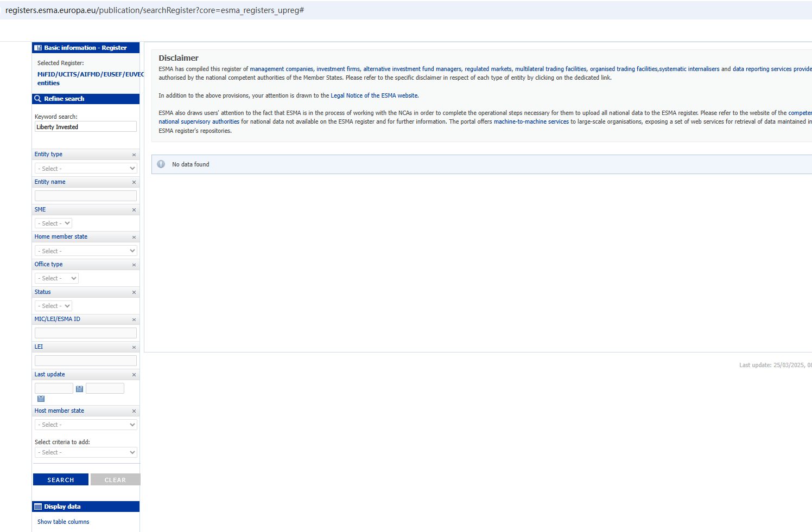Image resolution: width=812 pixels, height=532 pixels.
Task: Expand the Home member state dropdown
Action: pos(86,251)
